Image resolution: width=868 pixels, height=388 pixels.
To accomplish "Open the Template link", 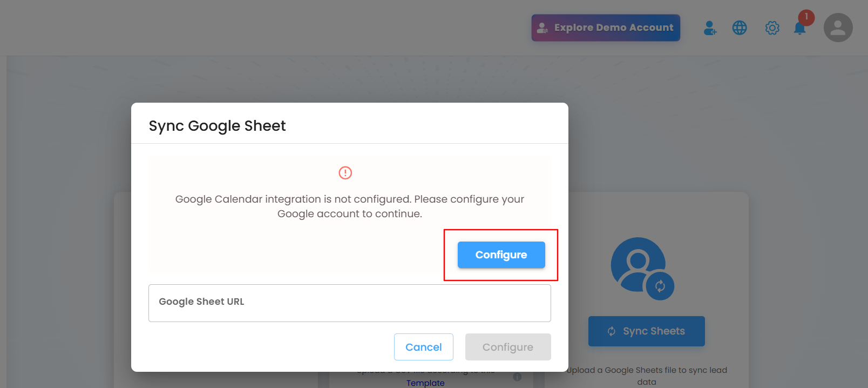I will point(425,383).
